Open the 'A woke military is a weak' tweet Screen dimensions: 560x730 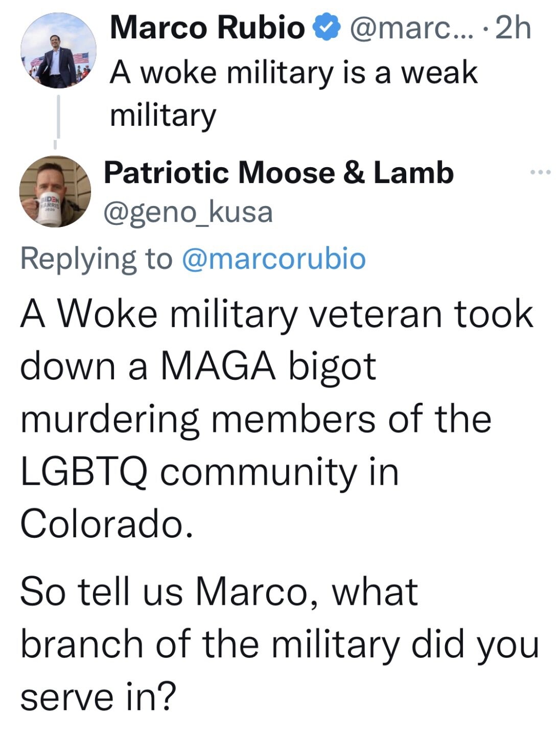[x=293, y=73]
